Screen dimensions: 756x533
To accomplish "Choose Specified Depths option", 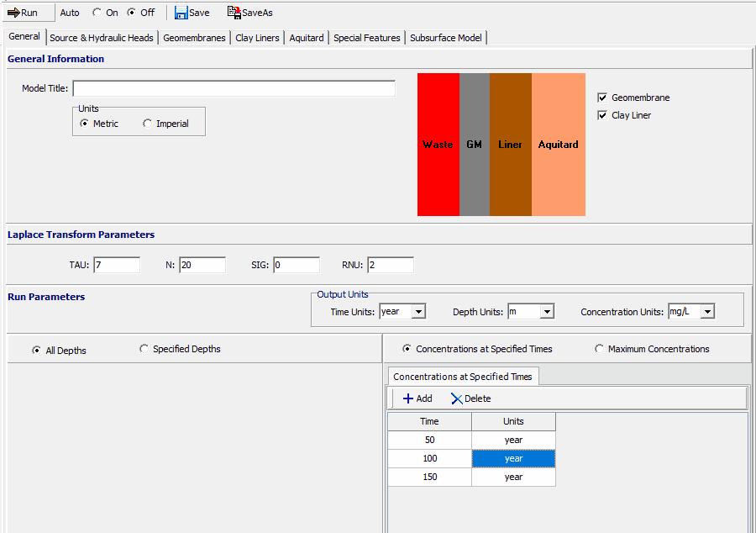I will click(x=144, y=349).
